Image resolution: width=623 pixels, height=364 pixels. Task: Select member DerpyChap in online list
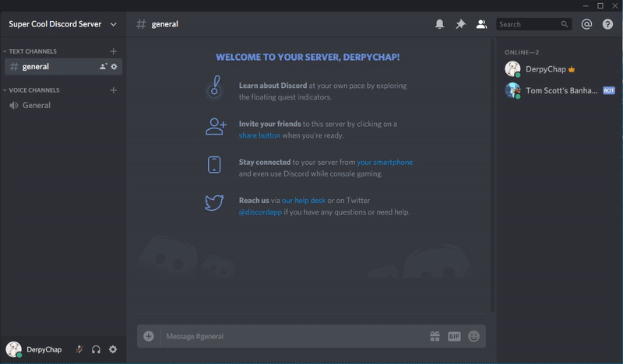559,69
